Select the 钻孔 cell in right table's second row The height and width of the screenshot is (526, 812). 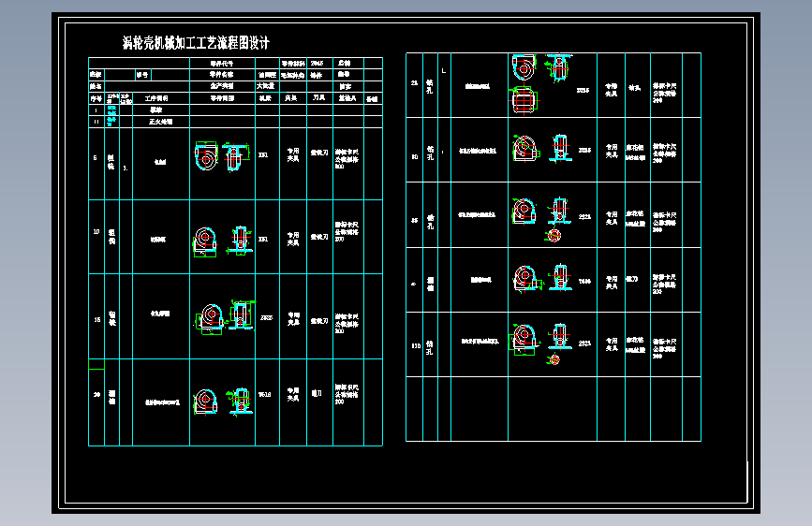pyautogui.click(x=430, y=153)
